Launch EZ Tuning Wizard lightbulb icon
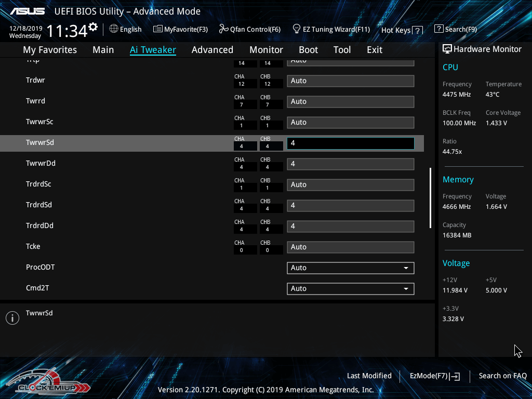532x399 pixels. coord(297,29)
